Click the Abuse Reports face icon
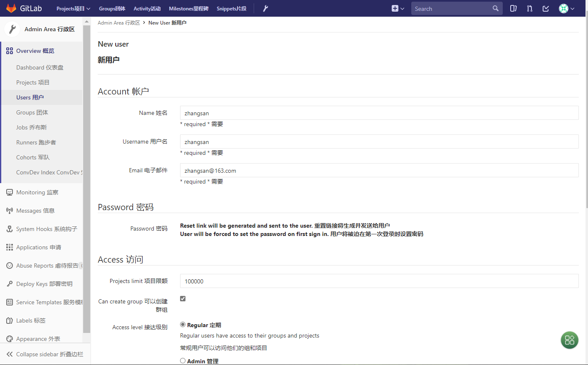The height and width of the screenshot is (365, 588). point(10,266)
